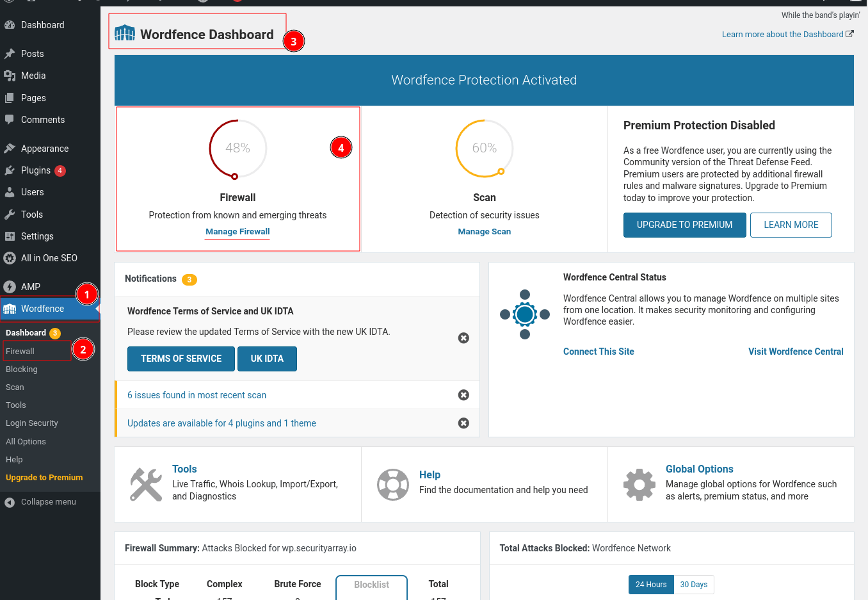Click the Upgrade to Premium button
This screenshot has width=868, height=600.
coord(684,225)
